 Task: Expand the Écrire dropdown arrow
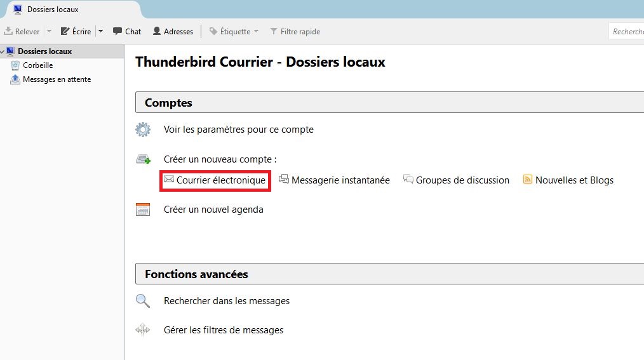click(100, 31)
